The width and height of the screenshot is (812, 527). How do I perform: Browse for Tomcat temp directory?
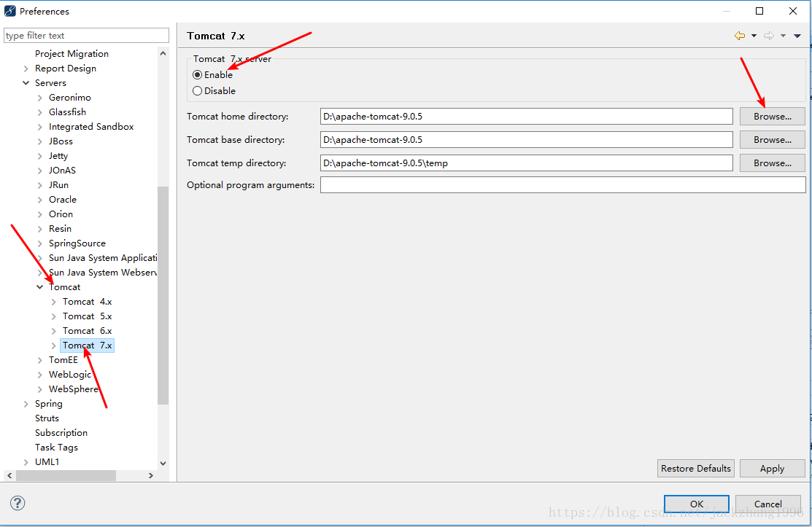(x=772, y=163)
